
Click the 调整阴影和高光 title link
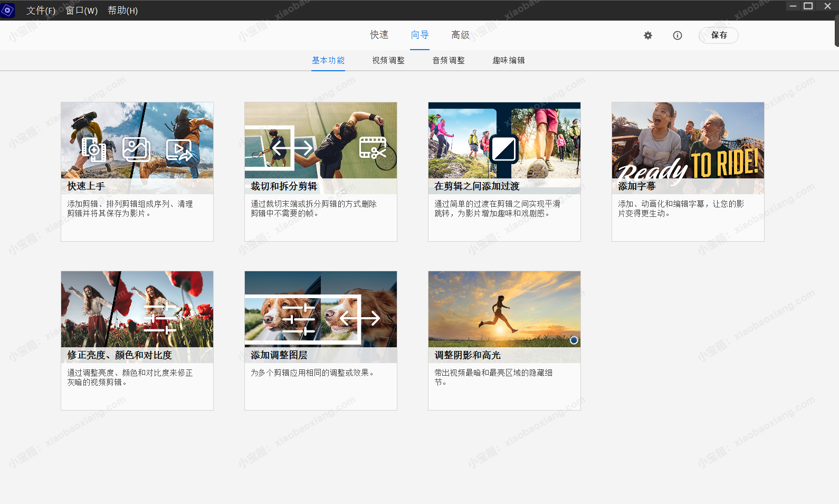pos(467,355)
